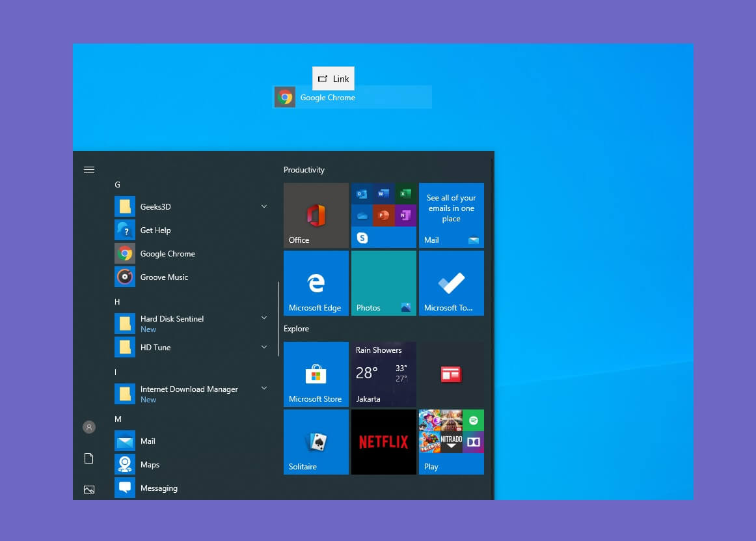
Task: Open the Netflix tile
Action: [x=384, y=442]
